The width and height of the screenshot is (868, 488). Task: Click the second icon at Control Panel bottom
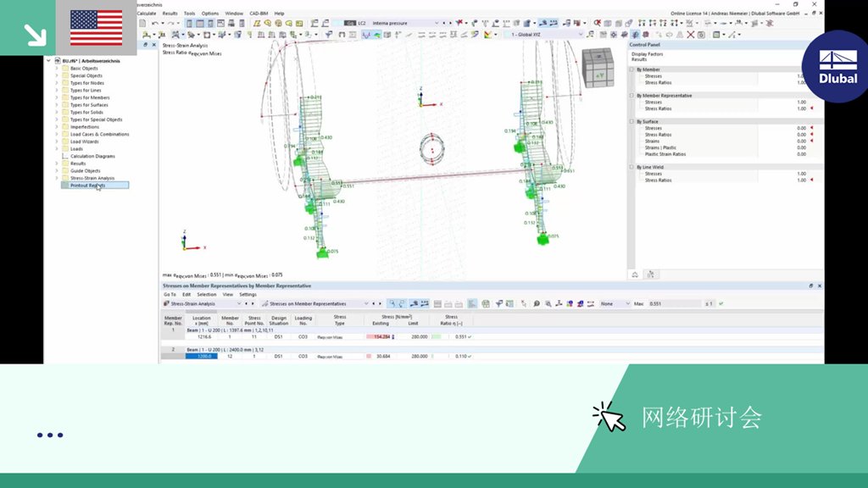(650, 274)
